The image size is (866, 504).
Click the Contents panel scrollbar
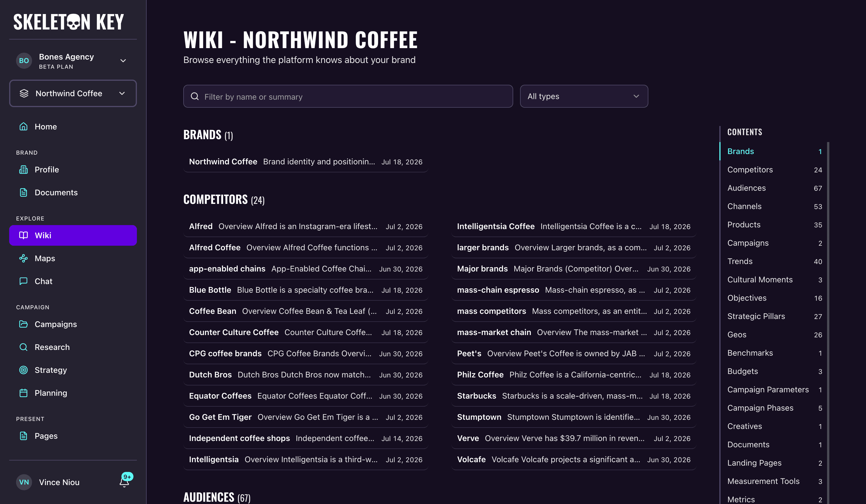(828, 323)
